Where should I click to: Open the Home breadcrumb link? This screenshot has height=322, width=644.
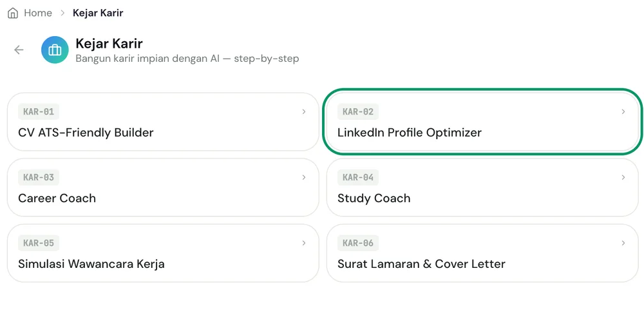38,13
